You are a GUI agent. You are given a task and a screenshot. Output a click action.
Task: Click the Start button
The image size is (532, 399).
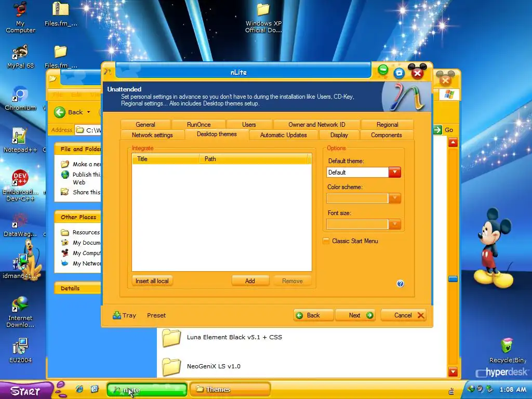click(x=26, y=391)
